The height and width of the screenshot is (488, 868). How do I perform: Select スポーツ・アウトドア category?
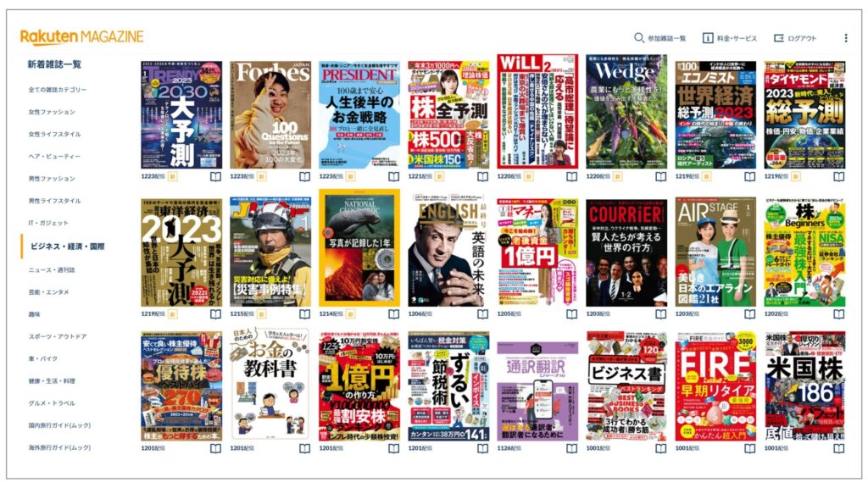(58, 336)
